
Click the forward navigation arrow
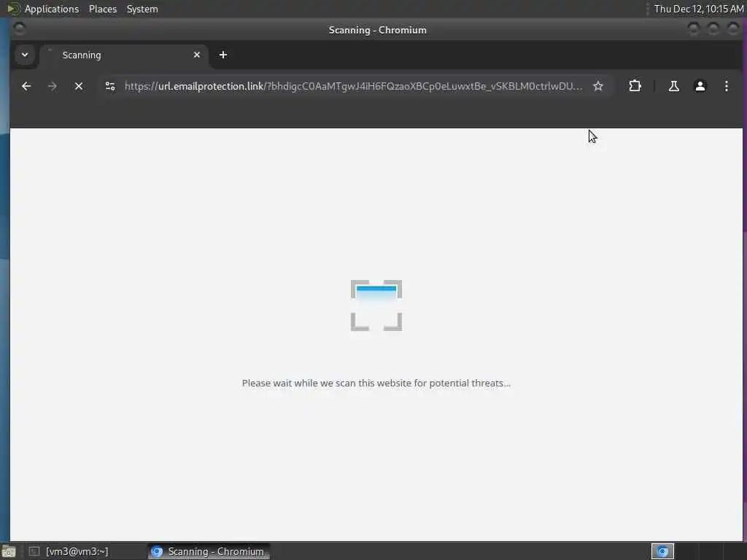pos(53,86)
